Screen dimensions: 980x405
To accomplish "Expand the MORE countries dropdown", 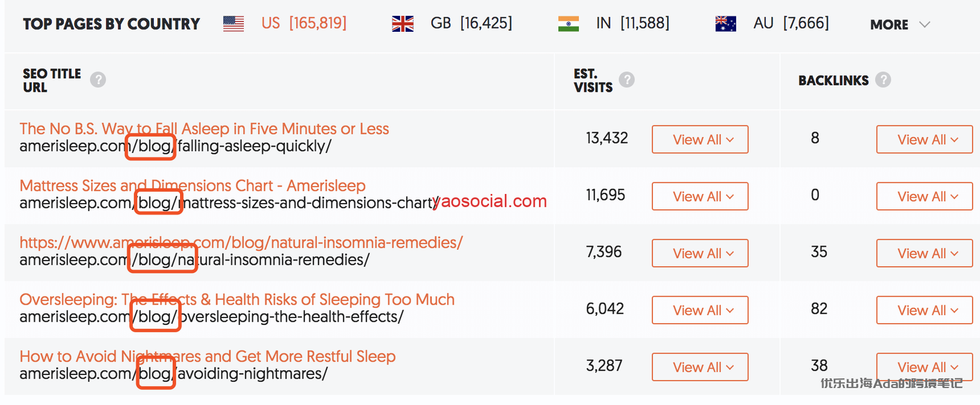I will tap(900, 24).
